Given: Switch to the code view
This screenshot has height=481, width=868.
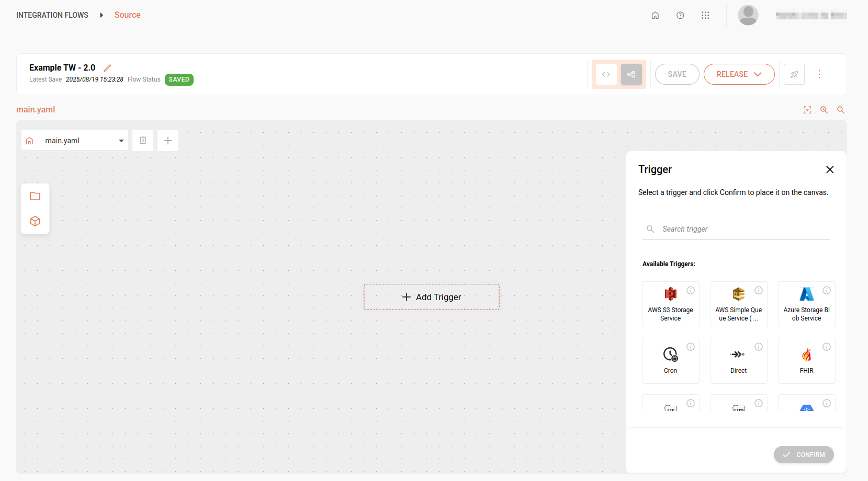Looking at the screenshot, I should click(x=606, y=74).
